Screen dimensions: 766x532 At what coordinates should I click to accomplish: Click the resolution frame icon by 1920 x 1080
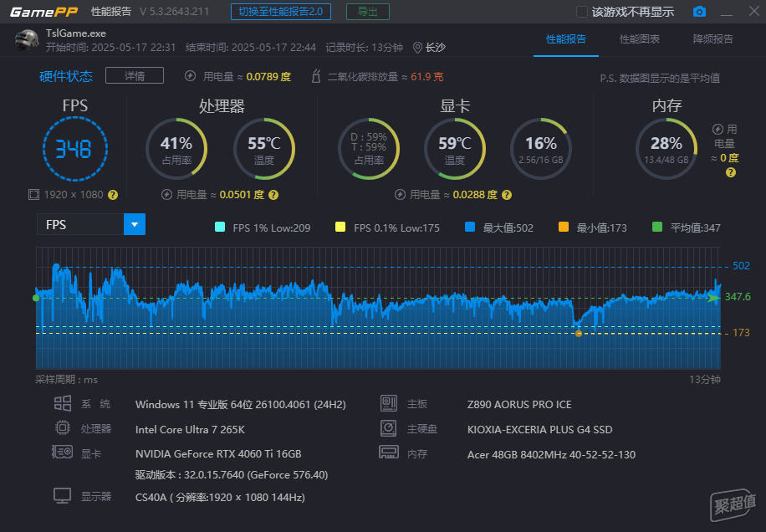coord(33,195)
